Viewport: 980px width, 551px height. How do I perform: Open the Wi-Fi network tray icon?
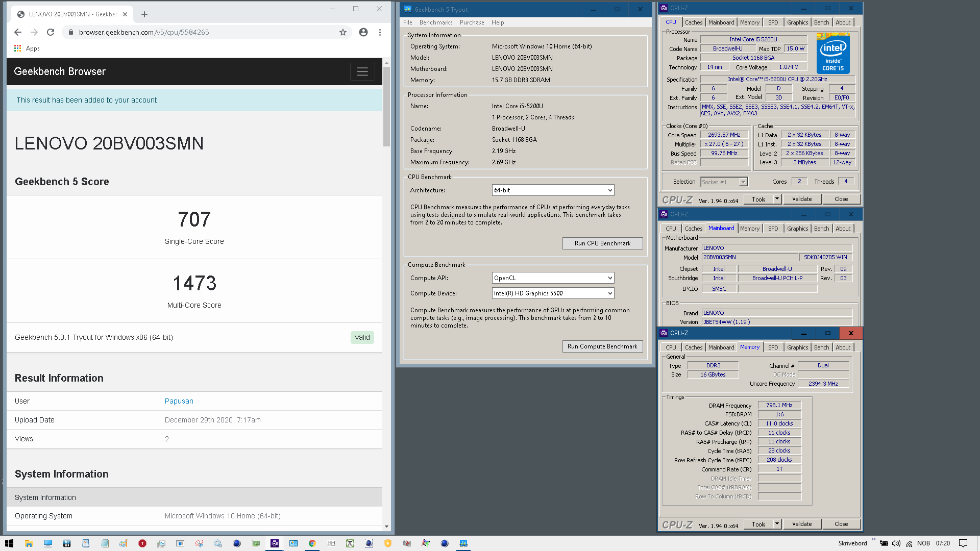click(909, 543)
